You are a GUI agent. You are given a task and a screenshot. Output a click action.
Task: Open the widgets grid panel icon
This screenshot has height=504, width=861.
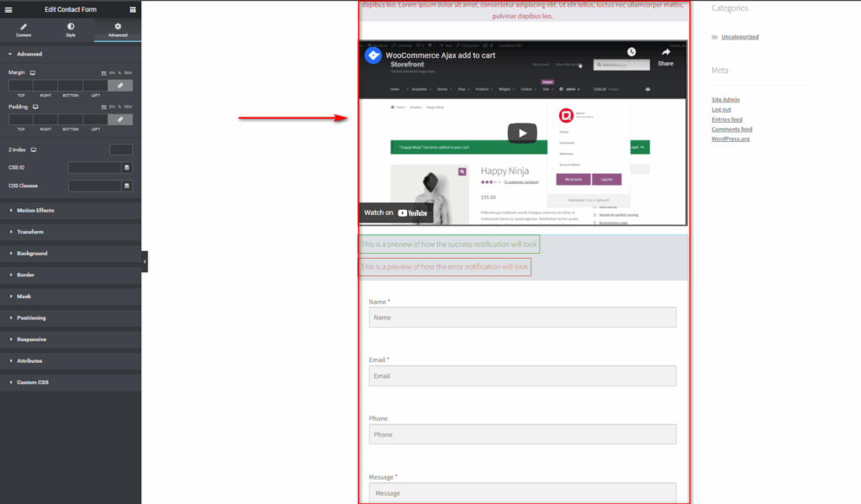pyautogui.click(x=133, y=9)
